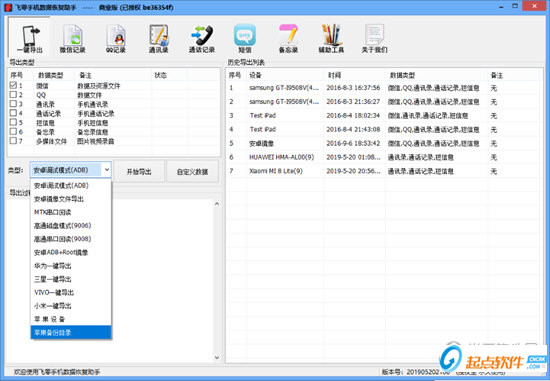Select 高通串口回读(9008) option
Image resolution: width=550 pixels, height=381 pixels.
71,239
